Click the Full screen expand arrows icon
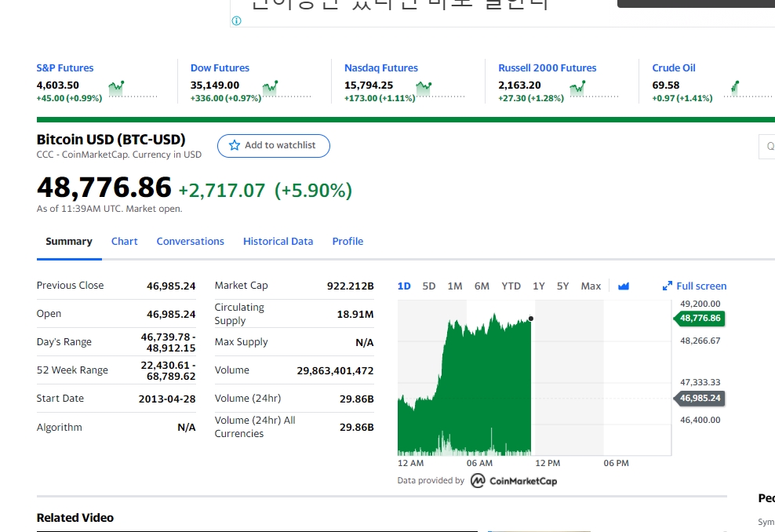Screen dimensions: 775x532 (668, 286)
